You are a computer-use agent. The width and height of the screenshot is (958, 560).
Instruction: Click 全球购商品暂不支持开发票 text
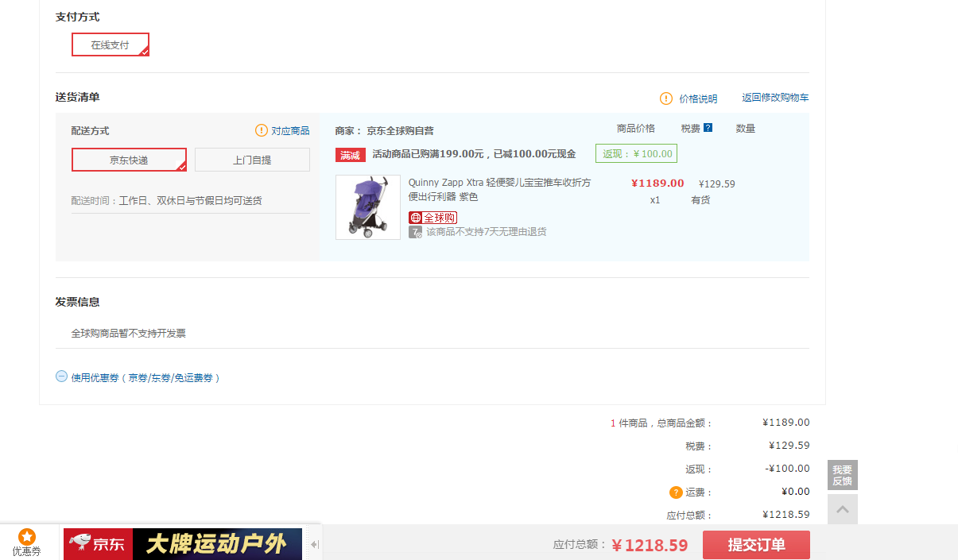[x=129, y=334]
